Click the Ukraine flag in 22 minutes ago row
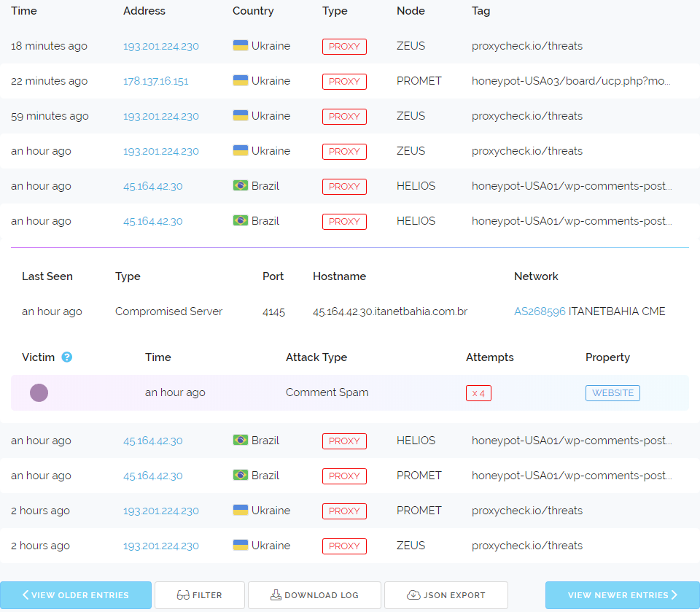The height and width of the screenshot is (612, 700). coord(240,80)
